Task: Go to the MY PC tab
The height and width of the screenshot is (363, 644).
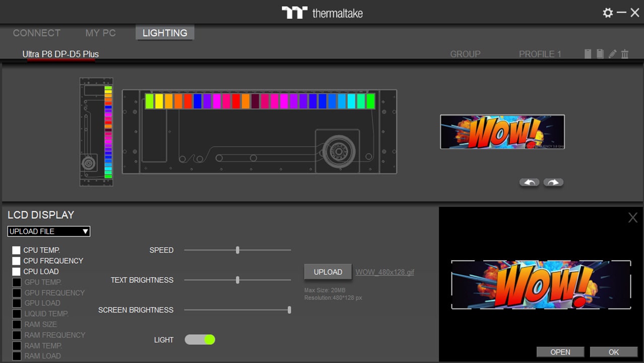Action: pyautogui.click(x=101, y=33)
